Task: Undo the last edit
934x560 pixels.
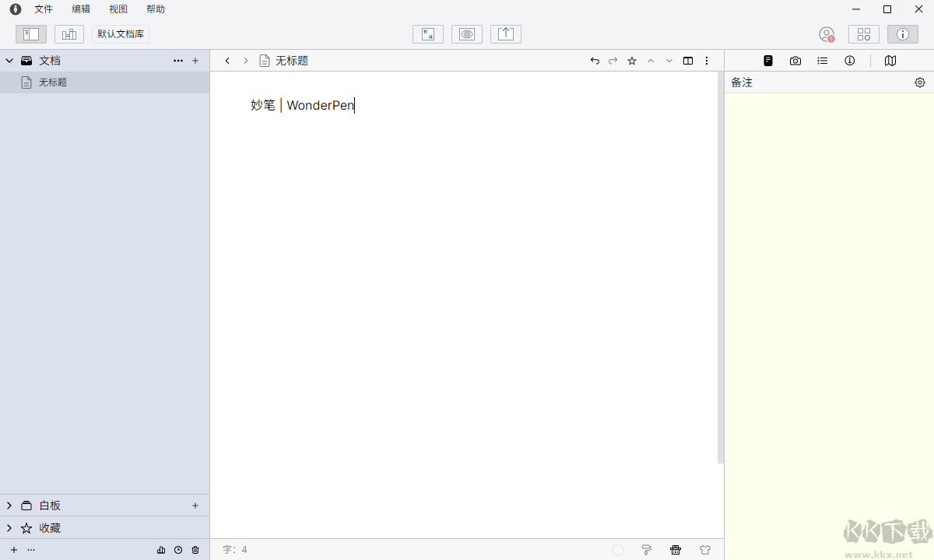Action: [595, 61]
